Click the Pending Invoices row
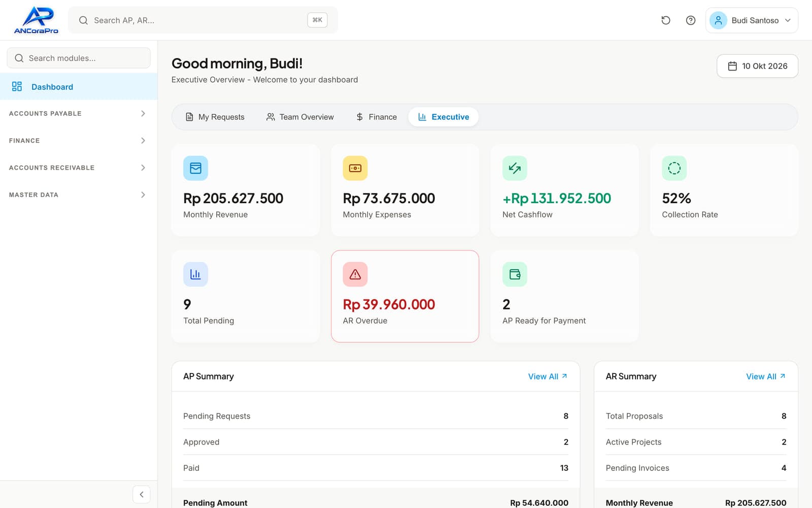This screenshot has height=508, width=812. (696, 468)
